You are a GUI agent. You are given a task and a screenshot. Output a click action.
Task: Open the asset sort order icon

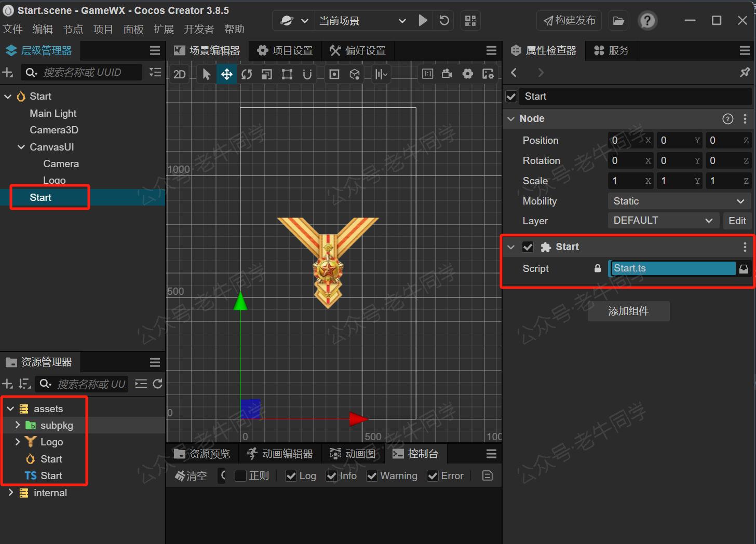pyautogui.click(x=24, y=384)
